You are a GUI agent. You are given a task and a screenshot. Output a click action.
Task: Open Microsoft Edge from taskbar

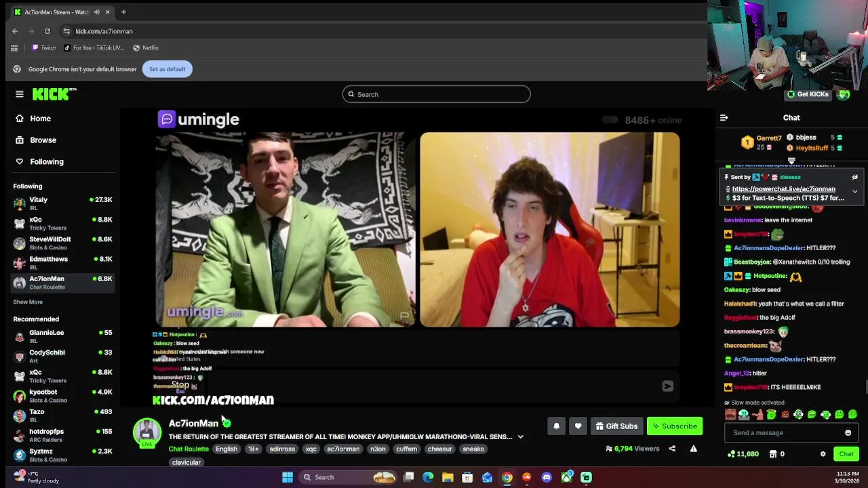pyautogui.click(x=428, y=477)
